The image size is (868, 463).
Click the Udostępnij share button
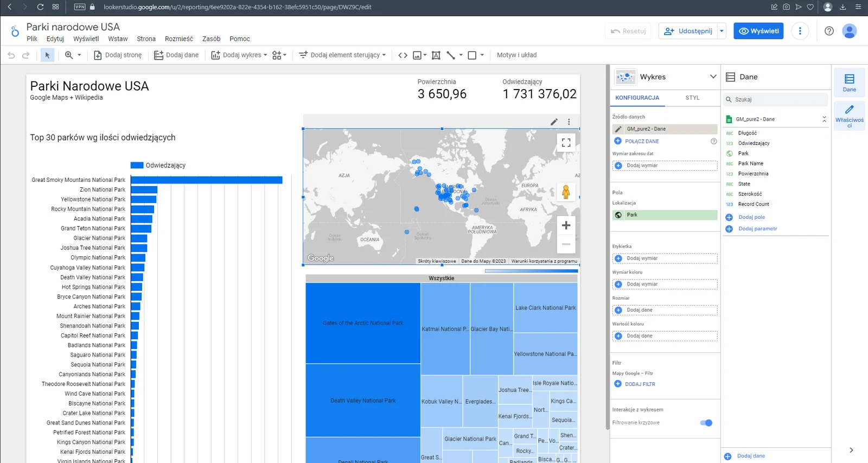point(688,31)
